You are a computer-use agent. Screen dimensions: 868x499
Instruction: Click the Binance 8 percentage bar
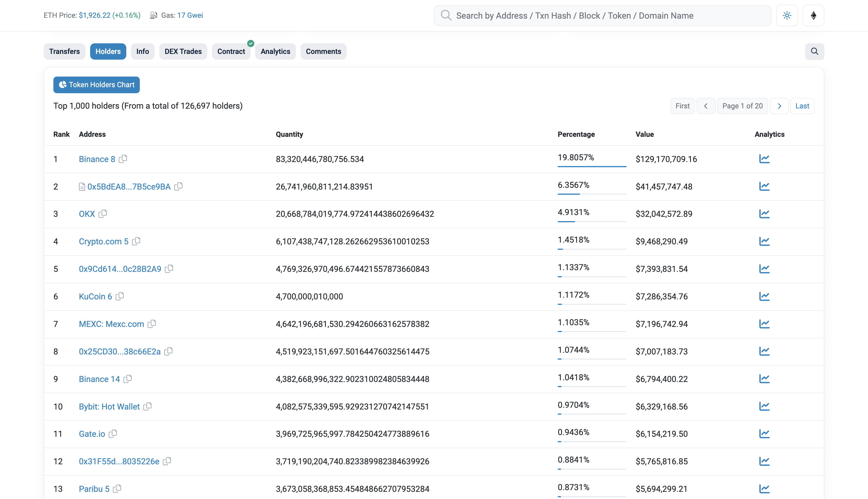coord(592,166)
